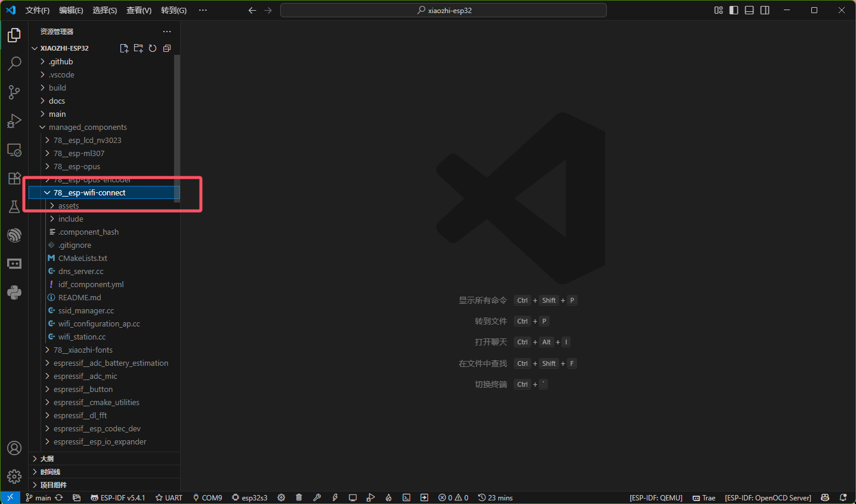
Task: Expand the 大纲 outline section
Action: click(x=47, y=459)
